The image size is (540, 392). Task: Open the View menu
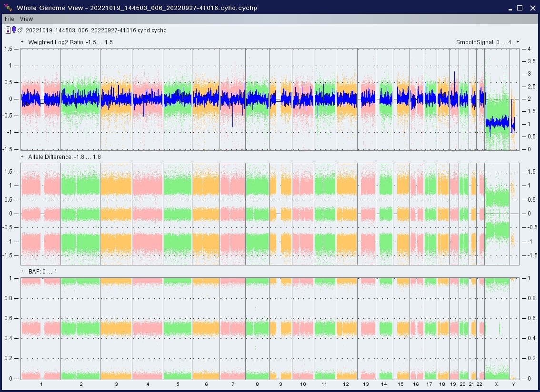[x=26, y=19]
